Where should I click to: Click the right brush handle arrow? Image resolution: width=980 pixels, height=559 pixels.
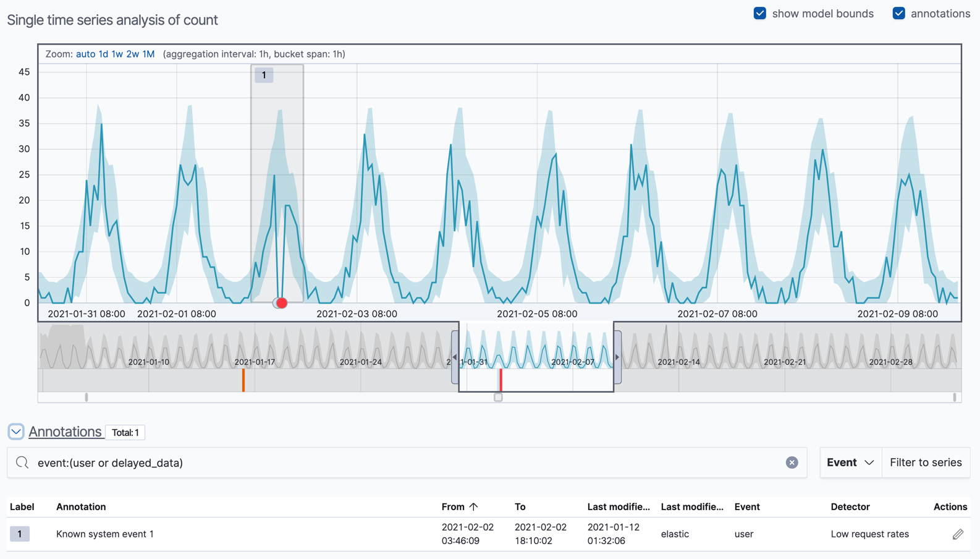(x=617, y=357)
